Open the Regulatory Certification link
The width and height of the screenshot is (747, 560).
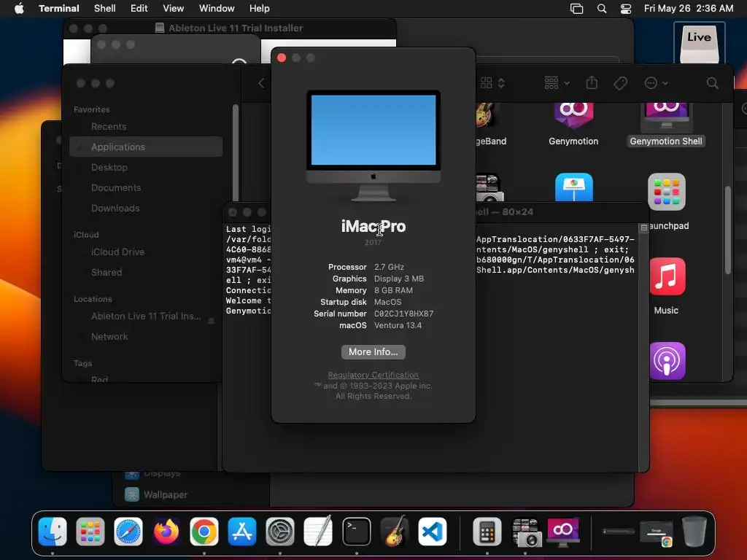click(x=373, y=375)
